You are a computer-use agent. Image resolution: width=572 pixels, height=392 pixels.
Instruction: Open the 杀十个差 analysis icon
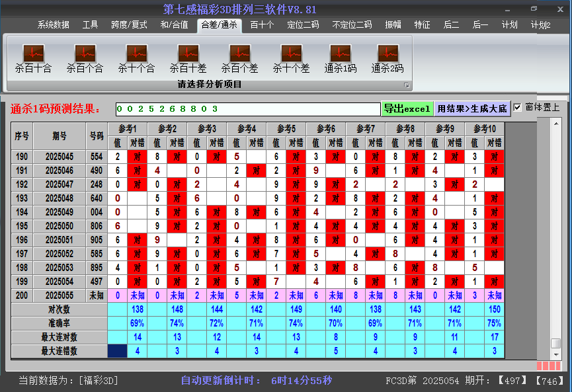(291, 58)
